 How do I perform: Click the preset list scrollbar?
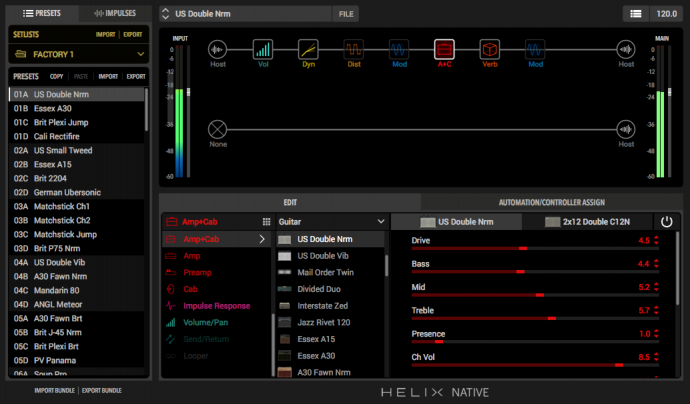click(146, 109)
